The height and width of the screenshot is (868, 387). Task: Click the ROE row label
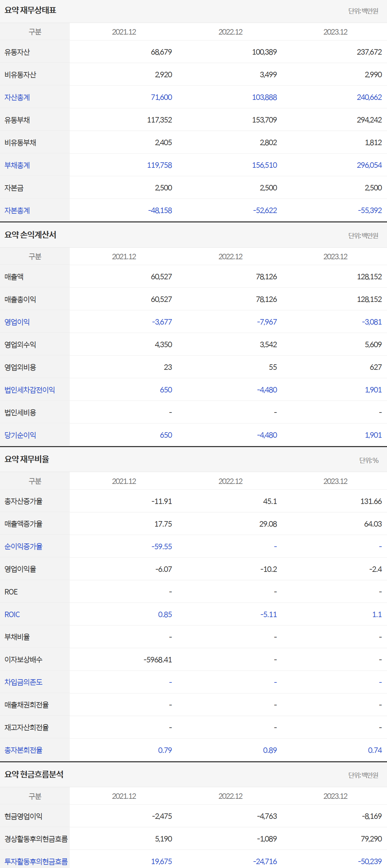coord(11,592)
